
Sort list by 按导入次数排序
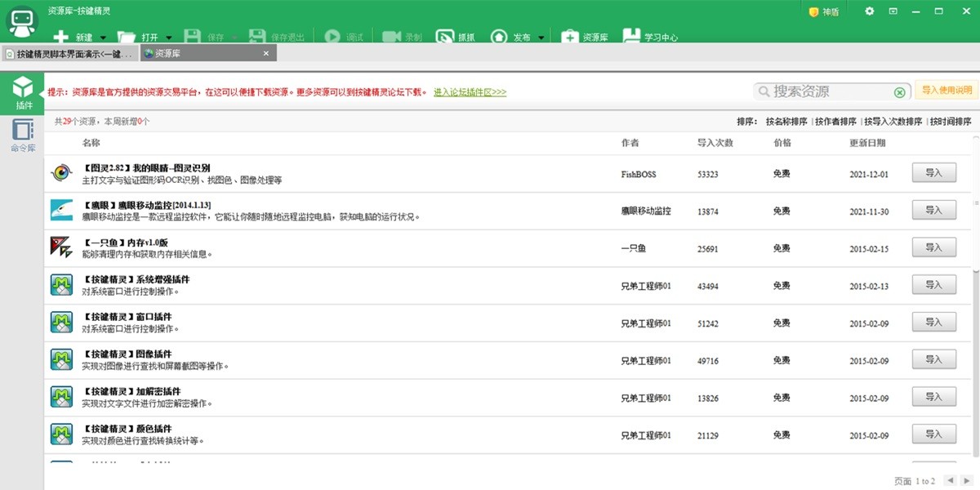(893, 122)
